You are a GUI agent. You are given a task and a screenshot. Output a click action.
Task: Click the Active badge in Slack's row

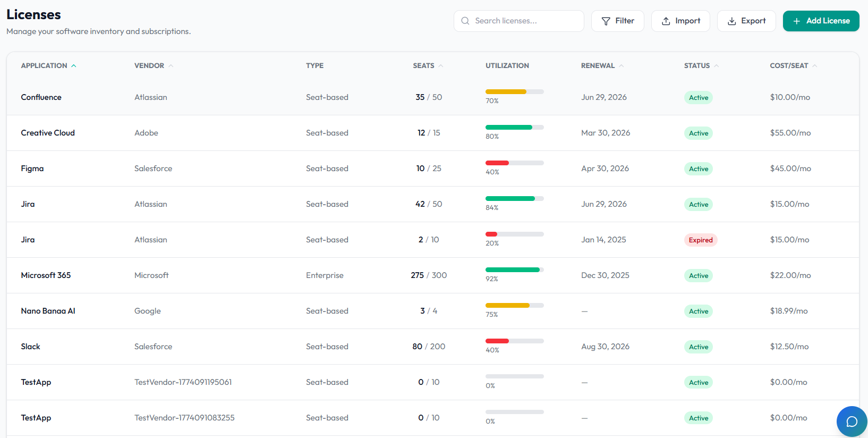(x=699, y=347)
